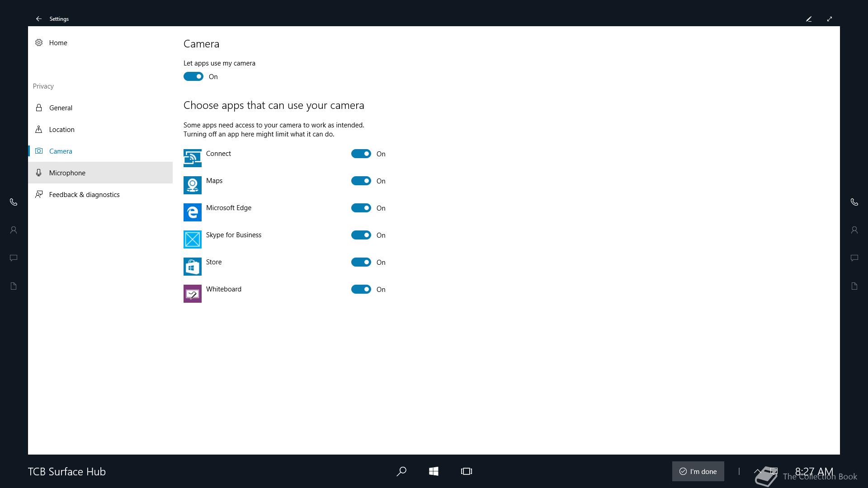This screenshot has width=868, height=488.
Task: Open Task View on the taskbar
Action: (467, 471)
